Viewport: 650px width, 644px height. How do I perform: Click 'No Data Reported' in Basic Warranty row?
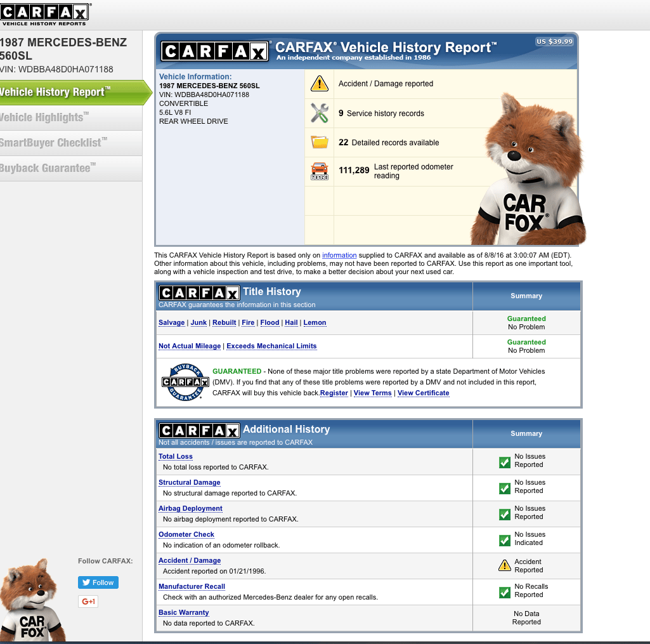(526, 618)
